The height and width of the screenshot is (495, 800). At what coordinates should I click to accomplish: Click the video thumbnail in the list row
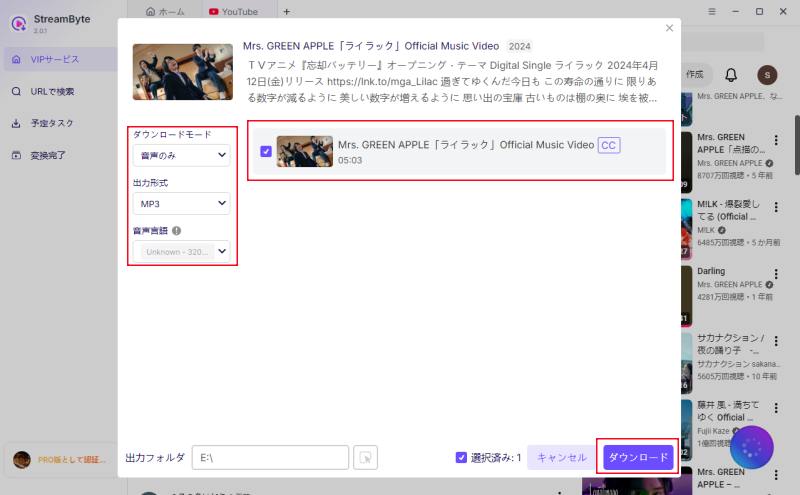point(305,152)
